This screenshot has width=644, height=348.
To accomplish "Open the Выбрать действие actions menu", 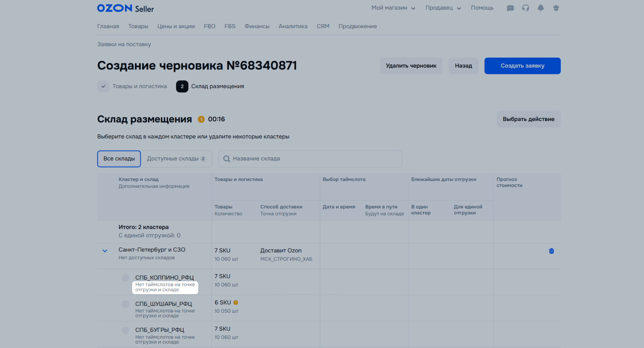I will tap(528, 119).
